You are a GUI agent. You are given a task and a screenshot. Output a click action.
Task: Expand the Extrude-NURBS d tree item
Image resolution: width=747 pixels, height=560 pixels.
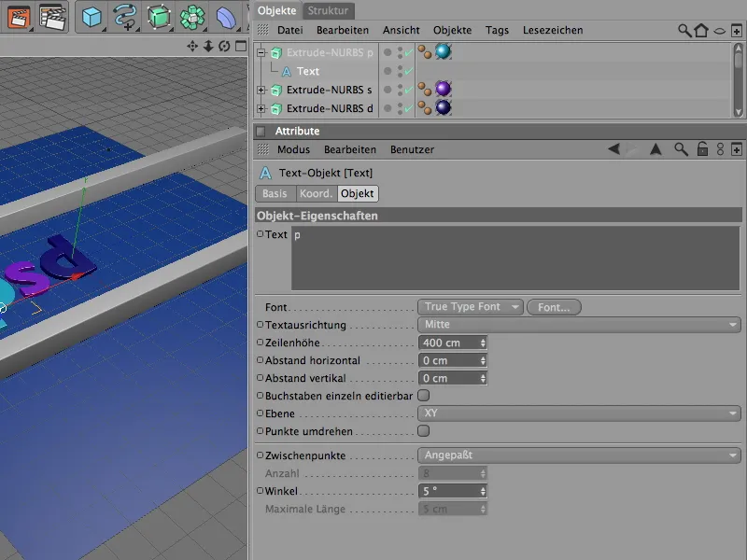pyautogui.click(x=261, y=108)
